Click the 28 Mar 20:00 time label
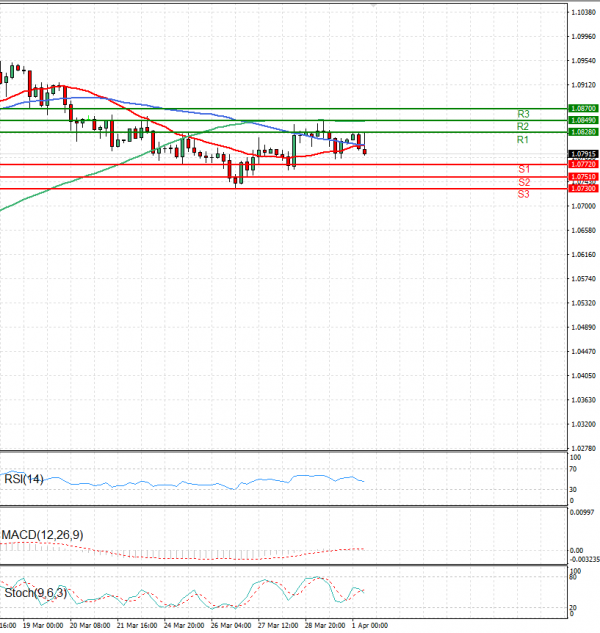The image size is (600, 633). [325, 625]
